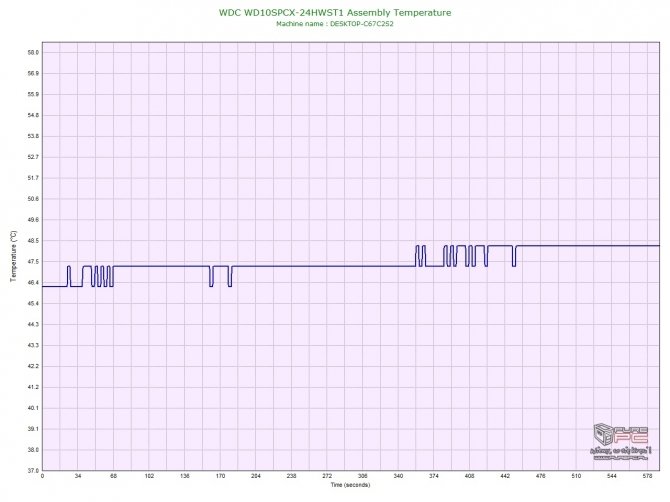Click the 374 seconds tick label
This screenshot has height=502, width=670.
pos(434,476)
